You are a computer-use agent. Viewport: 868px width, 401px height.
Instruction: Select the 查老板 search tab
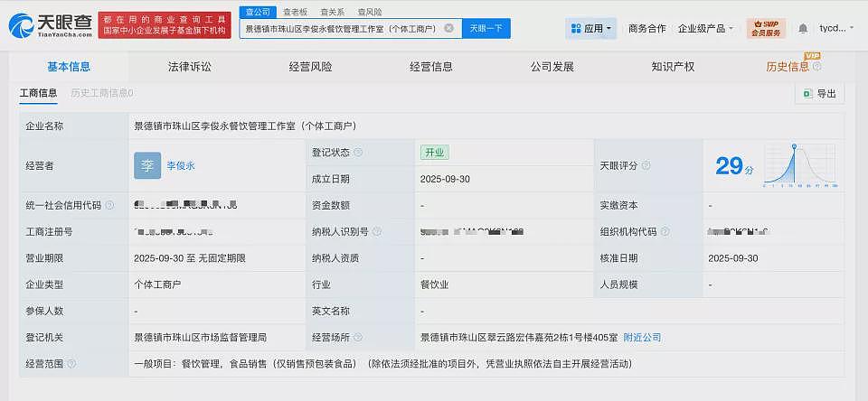point(294,12)
